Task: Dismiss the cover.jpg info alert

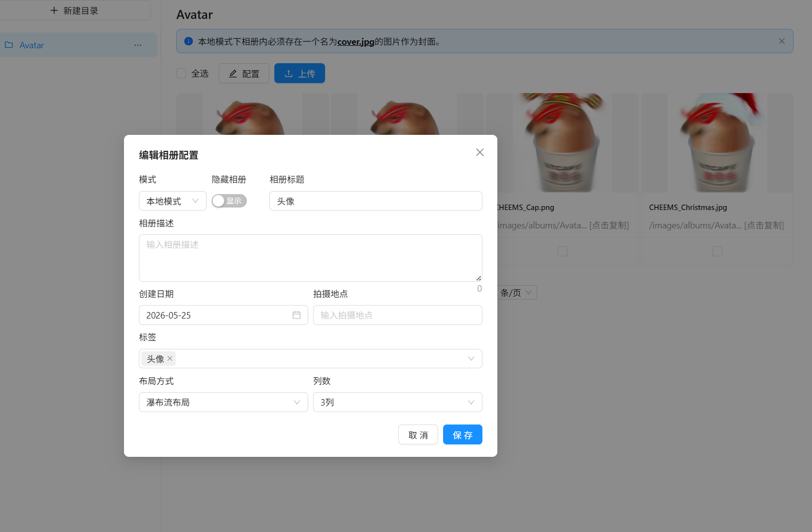Action: 782,41
